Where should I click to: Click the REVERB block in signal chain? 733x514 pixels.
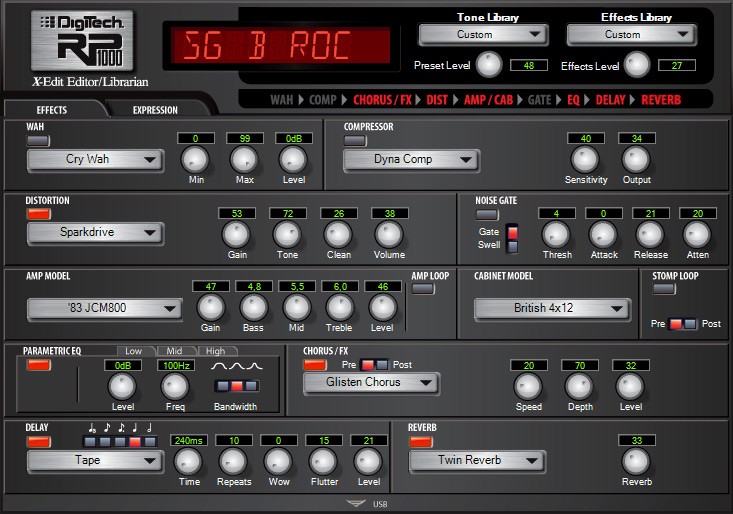pyautogui.click(x=661, y=100)
